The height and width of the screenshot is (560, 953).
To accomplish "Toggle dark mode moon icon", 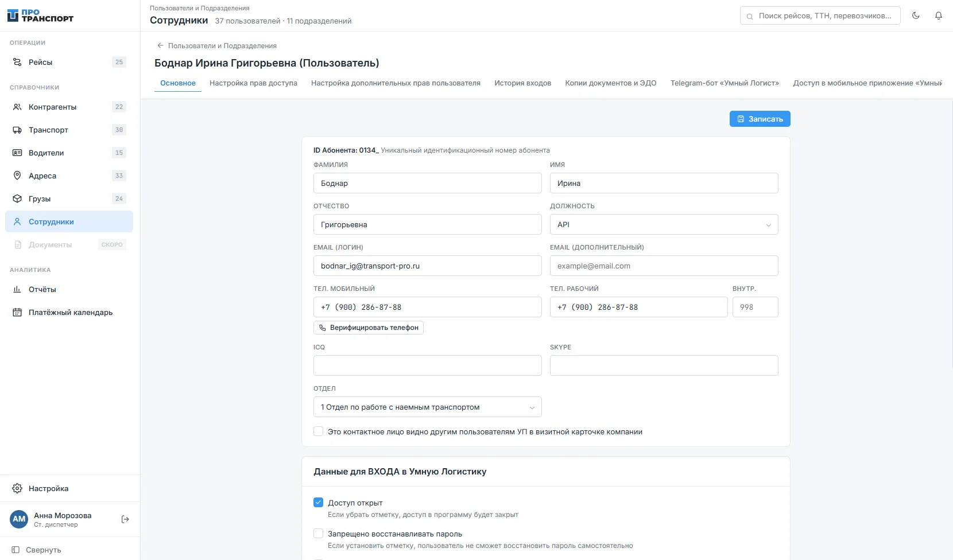I will point(916,15).
